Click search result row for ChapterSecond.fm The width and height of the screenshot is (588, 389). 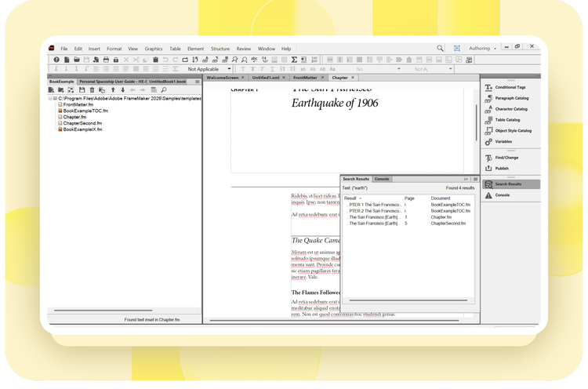[408, 224]
